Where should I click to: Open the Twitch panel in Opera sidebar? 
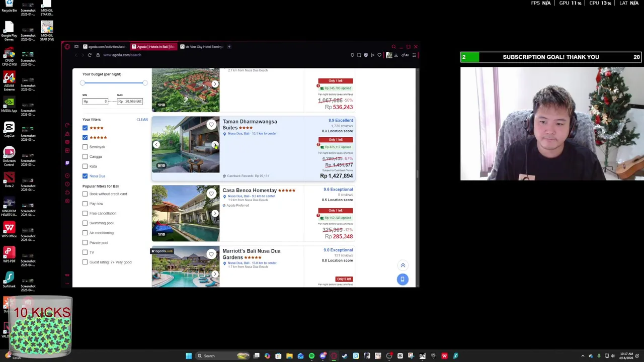click(x=67, y=163)
